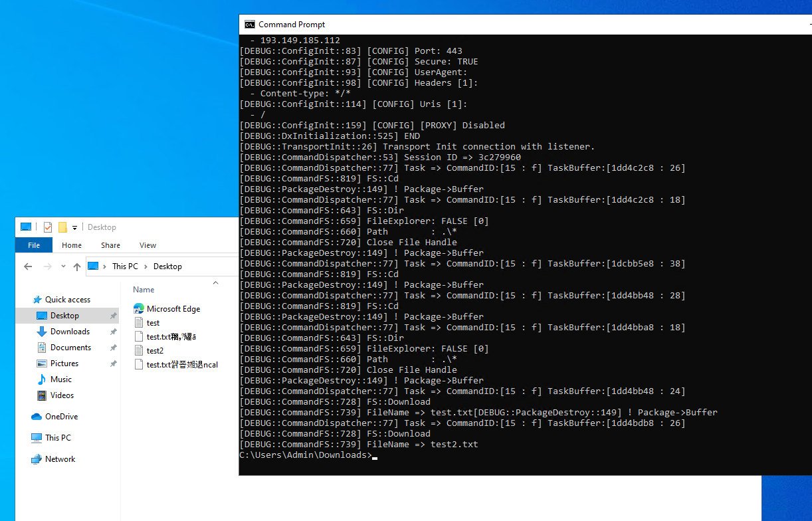Open the recent locations dropdown chevron
The width and height of the screenshot is (812, 521).
pos(63,266)
